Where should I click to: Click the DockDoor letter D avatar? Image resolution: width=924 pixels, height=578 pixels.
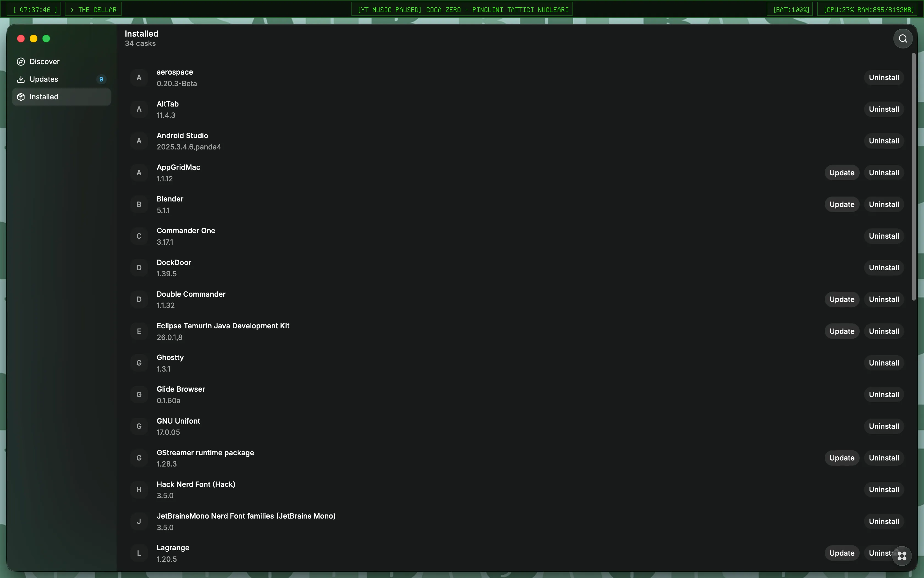pos(139,268)
